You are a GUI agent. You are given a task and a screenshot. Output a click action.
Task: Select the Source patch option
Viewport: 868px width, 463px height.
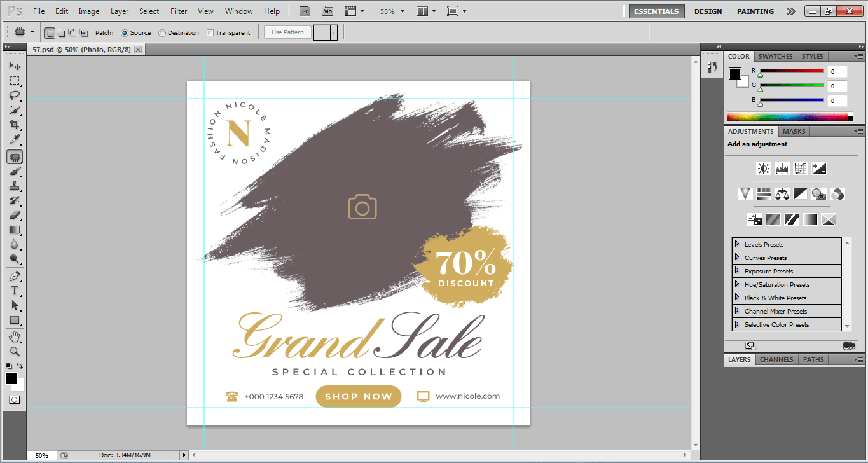coord(125,33)
